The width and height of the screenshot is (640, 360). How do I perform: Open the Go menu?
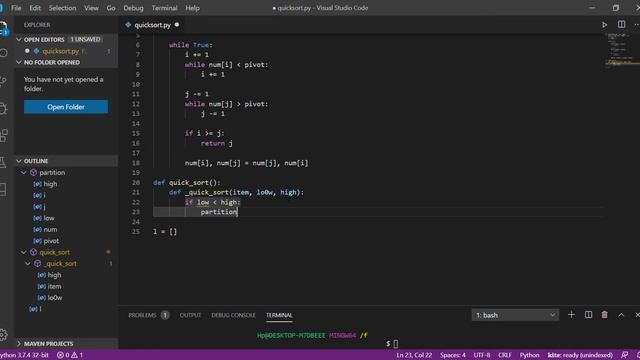[x=111, y=8]
